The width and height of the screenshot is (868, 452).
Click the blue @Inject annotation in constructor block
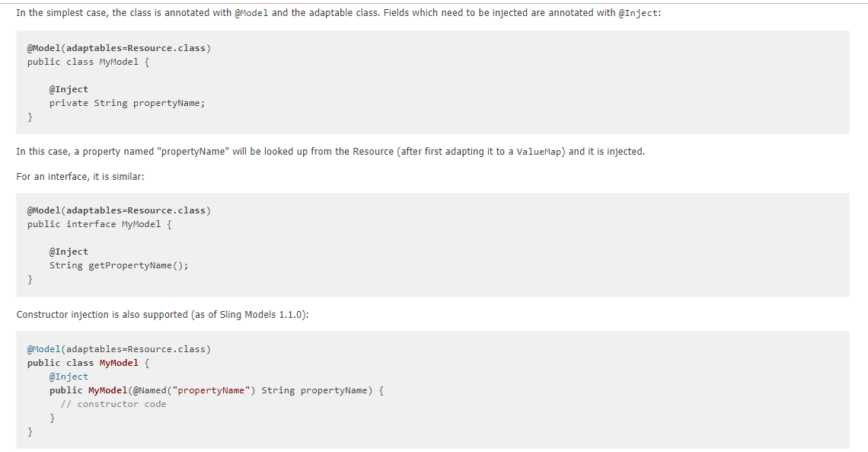[x=69, y=377]
